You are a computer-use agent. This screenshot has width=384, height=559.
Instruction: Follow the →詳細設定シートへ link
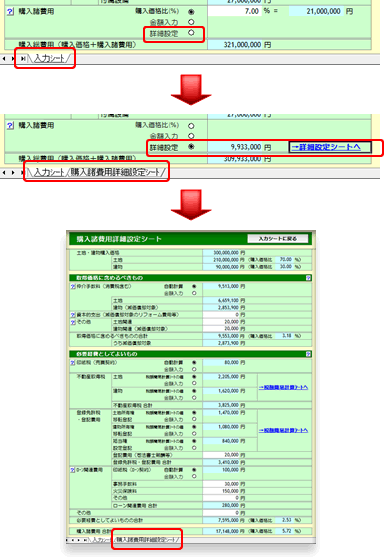coord(326,147)
